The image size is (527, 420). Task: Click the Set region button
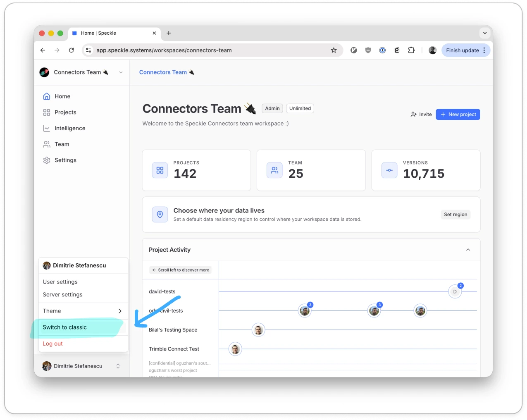pos(455,215)
